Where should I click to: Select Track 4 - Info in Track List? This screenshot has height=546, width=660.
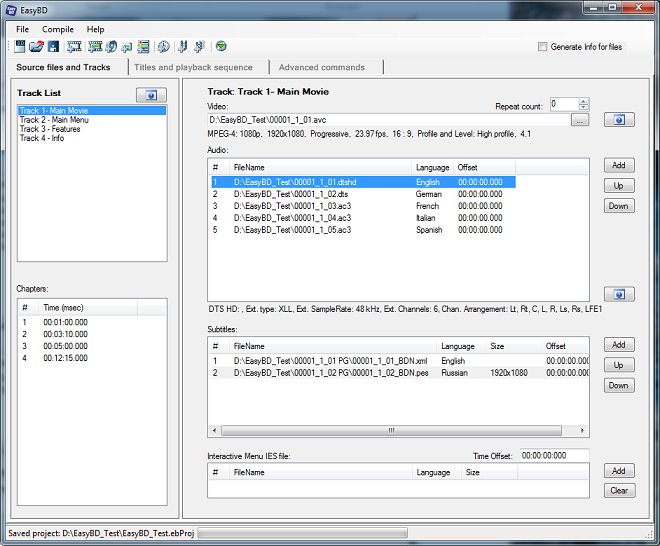pos(92,138)
